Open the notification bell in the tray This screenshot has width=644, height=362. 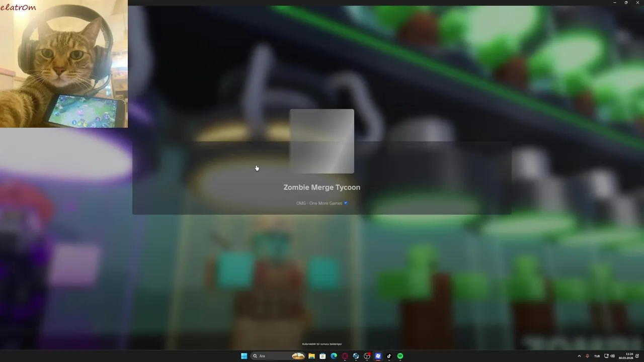[637, 356]
